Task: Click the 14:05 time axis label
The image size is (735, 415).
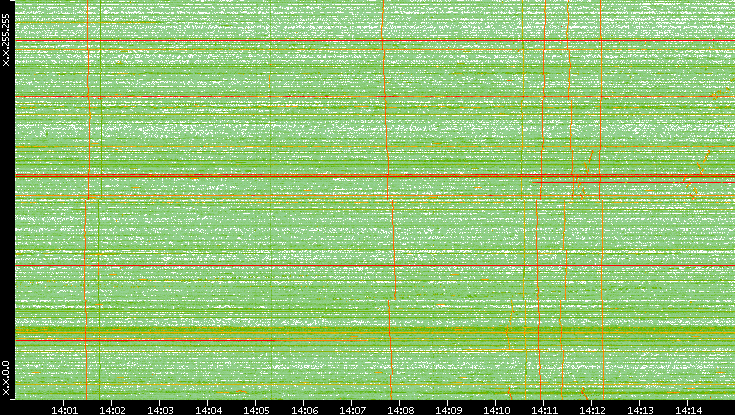Action: (256, 411)
